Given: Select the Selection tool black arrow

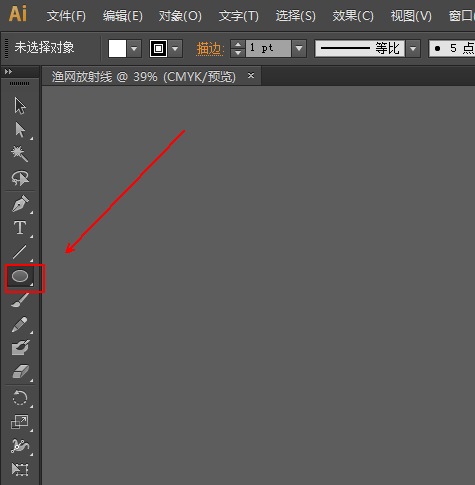Looking at the screenshot, I should pyautogui.click(x=20, y=106).
